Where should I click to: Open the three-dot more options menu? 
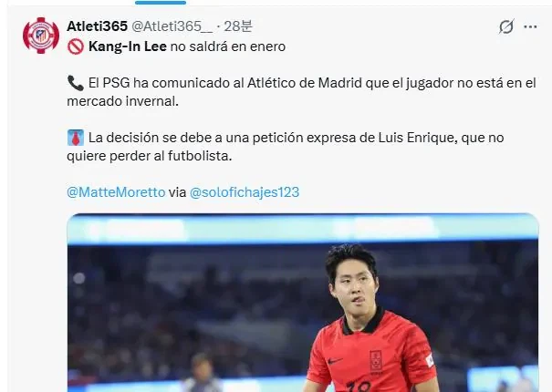(530, 26)
